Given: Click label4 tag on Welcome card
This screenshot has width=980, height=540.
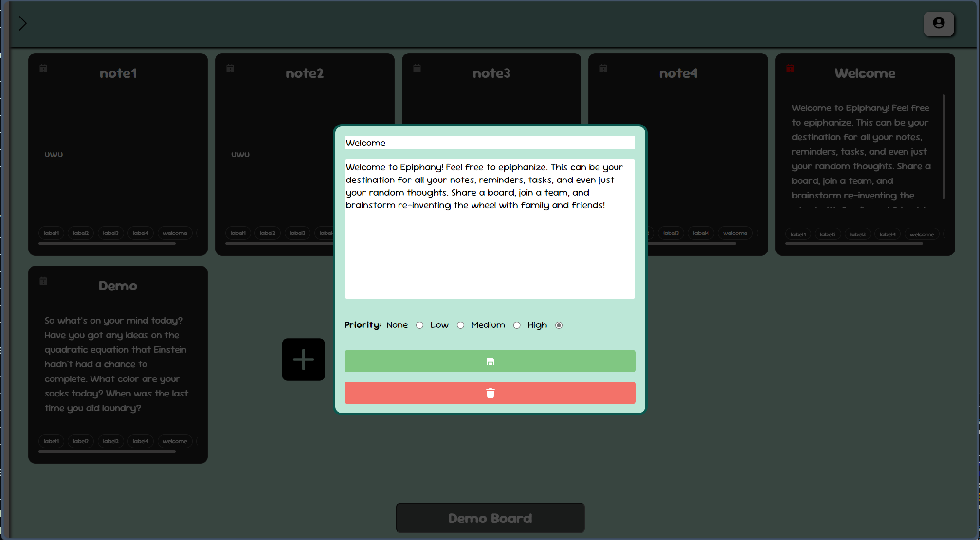Looking at the screenshot, I should 888,234.
